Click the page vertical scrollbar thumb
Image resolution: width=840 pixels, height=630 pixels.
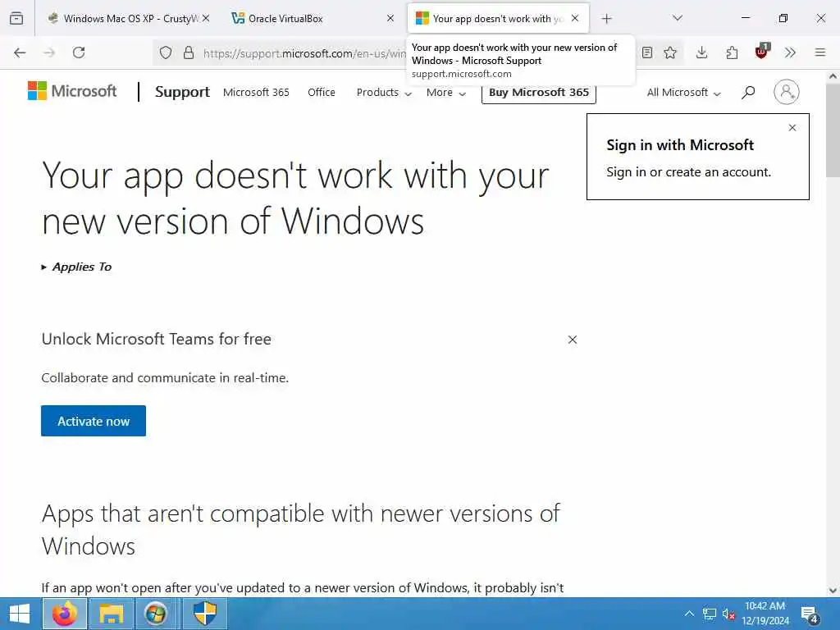833,130
